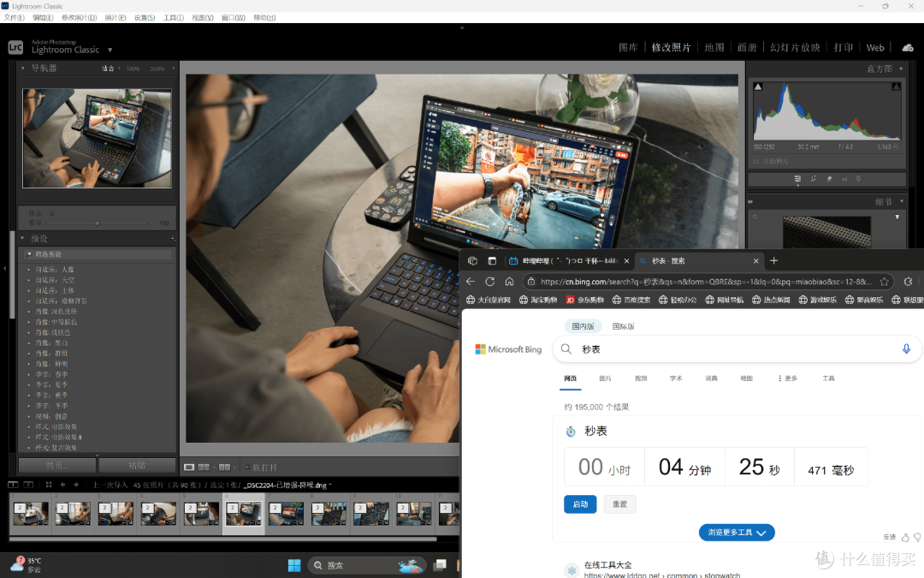This screenshot has width=924, height=578.
Task: Switch to 打印 module
Action: 844,48
